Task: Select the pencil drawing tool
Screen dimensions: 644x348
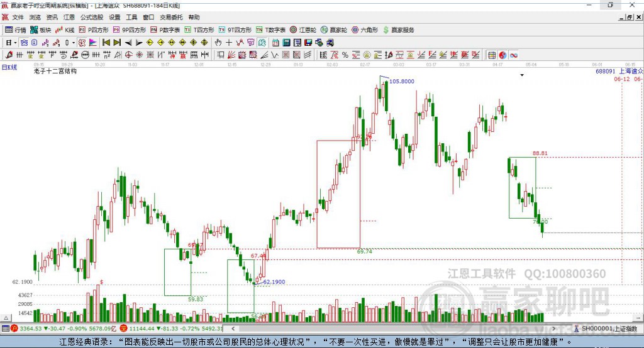Action: click(x=9, y=55)
